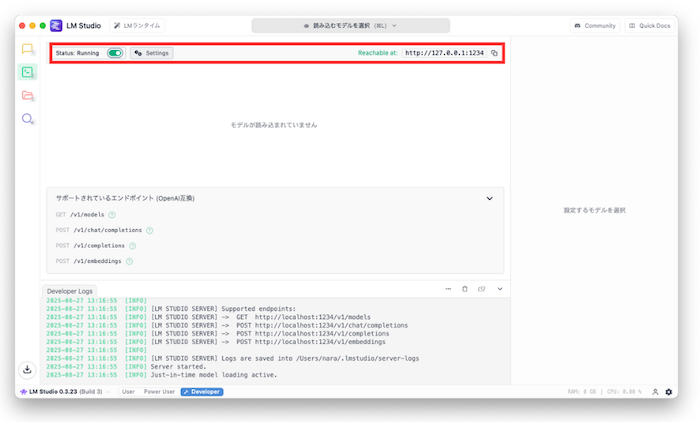
Task: Open the Developer server section icon
Action: point(27,72)
